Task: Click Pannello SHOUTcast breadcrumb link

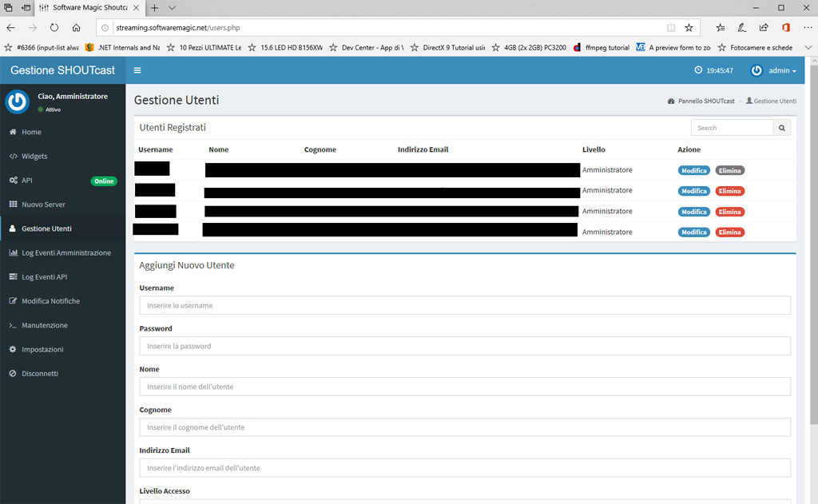Action: 701,101
